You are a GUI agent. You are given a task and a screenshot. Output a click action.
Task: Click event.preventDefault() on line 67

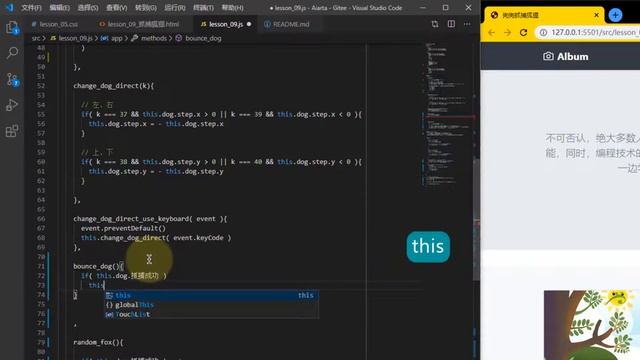tap(123, 228)
